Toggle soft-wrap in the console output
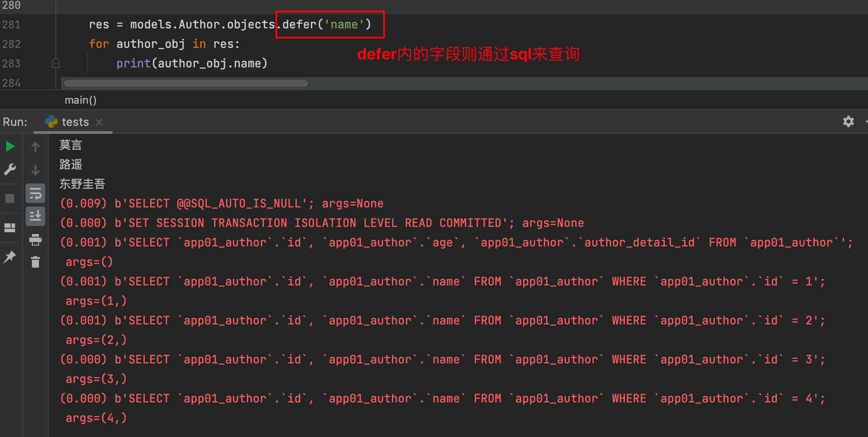The height and width of the screenshot is (437, 868). 35,193
